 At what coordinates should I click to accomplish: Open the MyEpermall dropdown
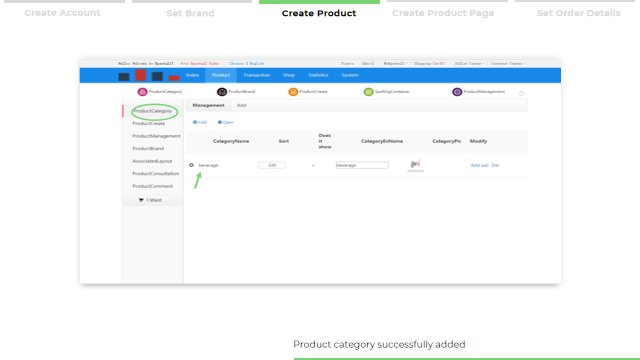tap(395, 64)
